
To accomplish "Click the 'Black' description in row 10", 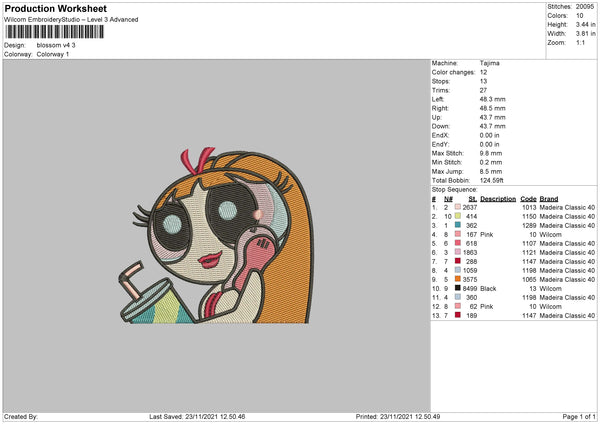I will 488,288.
